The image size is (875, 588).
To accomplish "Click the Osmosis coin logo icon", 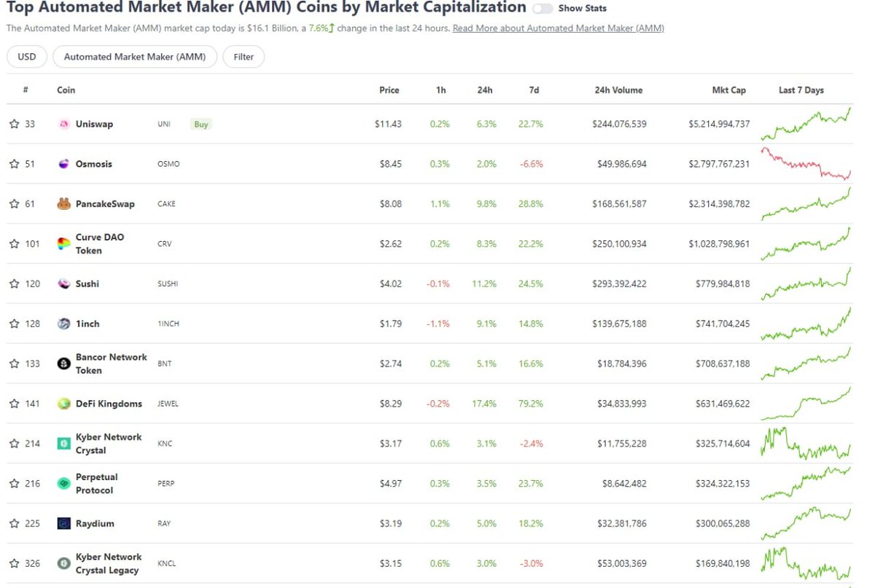I will point(64,164).
